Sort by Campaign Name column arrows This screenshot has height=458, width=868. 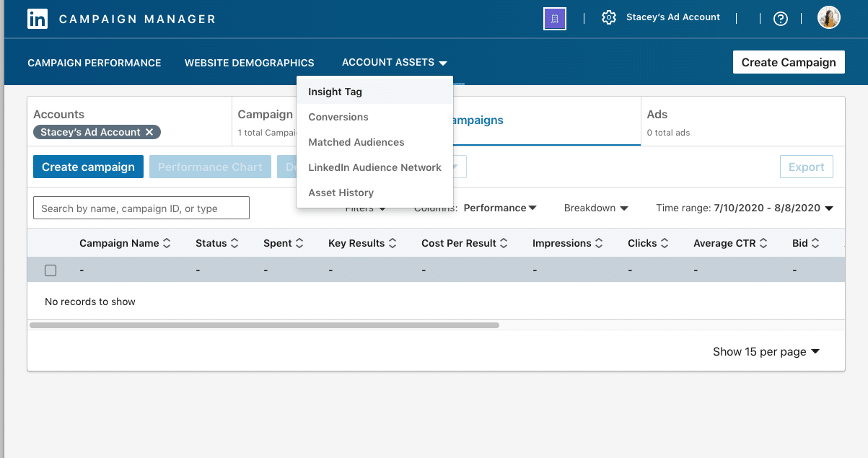(x=167, y=244)
